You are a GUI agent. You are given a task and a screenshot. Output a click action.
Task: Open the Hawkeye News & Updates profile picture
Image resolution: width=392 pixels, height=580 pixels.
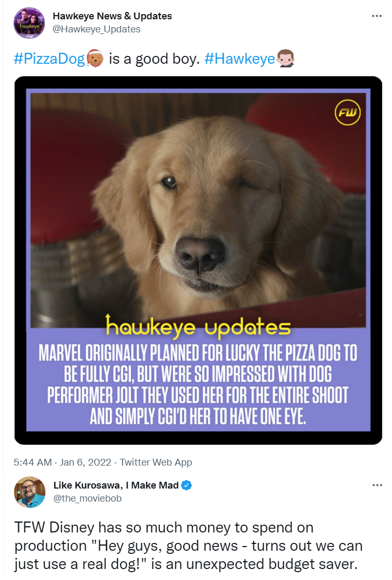click(29, 23)
